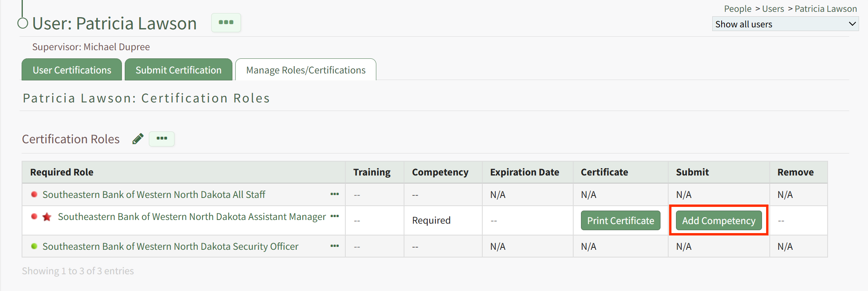Open Southeastern Bank of Western North Dakota All Staff

(x=154, y=195)
